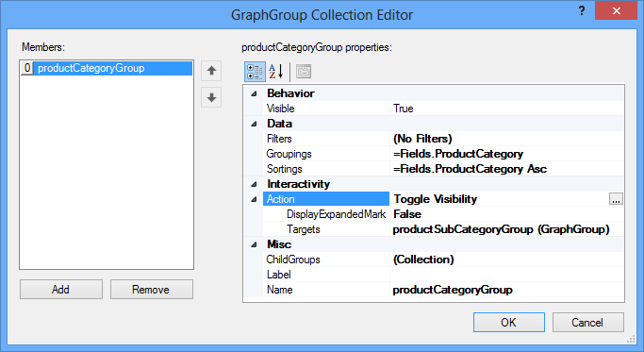The image size is (644, 352).
Task: Select the Visible property row
Action: (326, 109)
